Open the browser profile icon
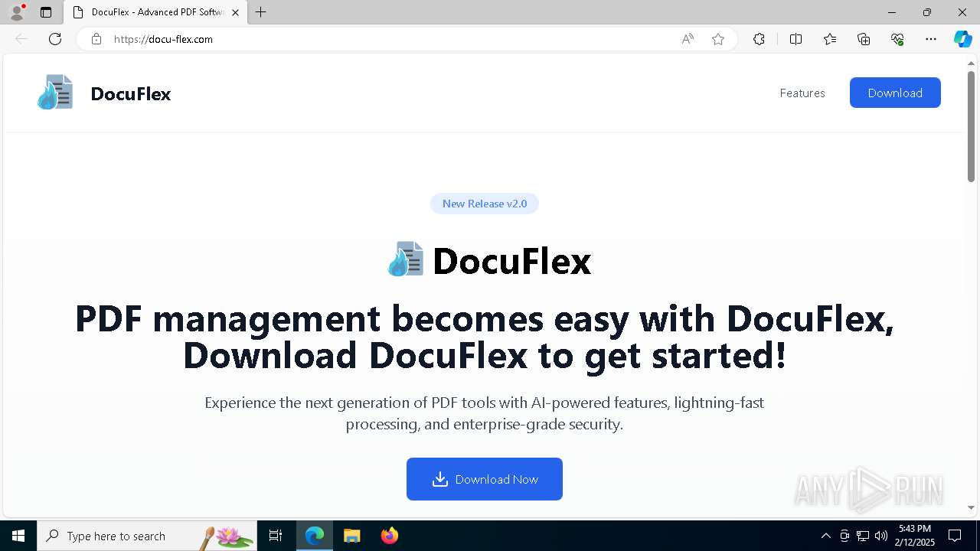The image size is (980, 551). [x=17, y=12]
